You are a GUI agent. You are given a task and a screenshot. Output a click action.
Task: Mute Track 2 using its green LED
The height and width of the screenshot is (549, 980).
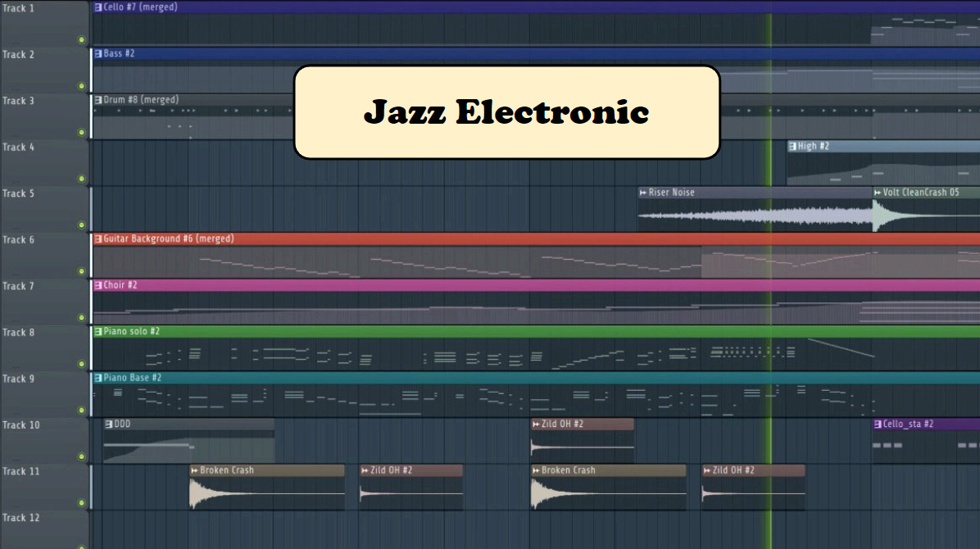pyautogui.click(x=81, y=86)
